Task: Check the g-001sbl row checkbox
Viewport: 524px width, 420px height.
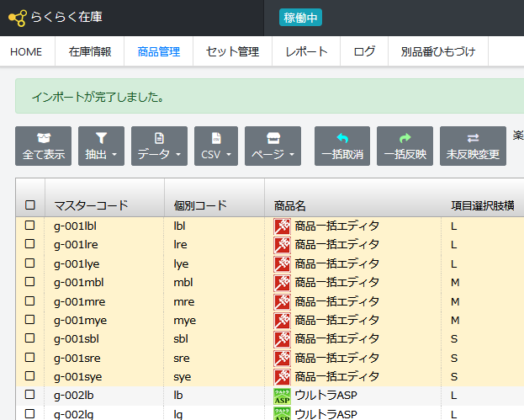Action: (30, 338)
